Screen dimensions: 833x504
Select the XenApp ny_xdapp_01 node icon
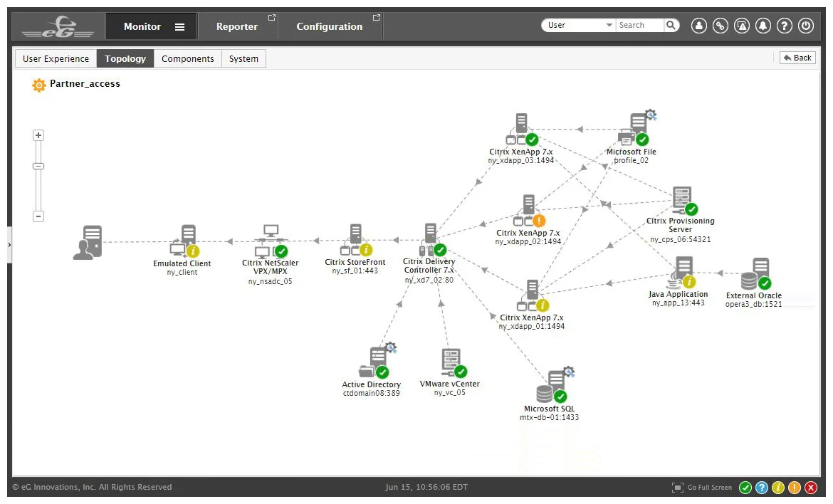(x=533, y=295)
